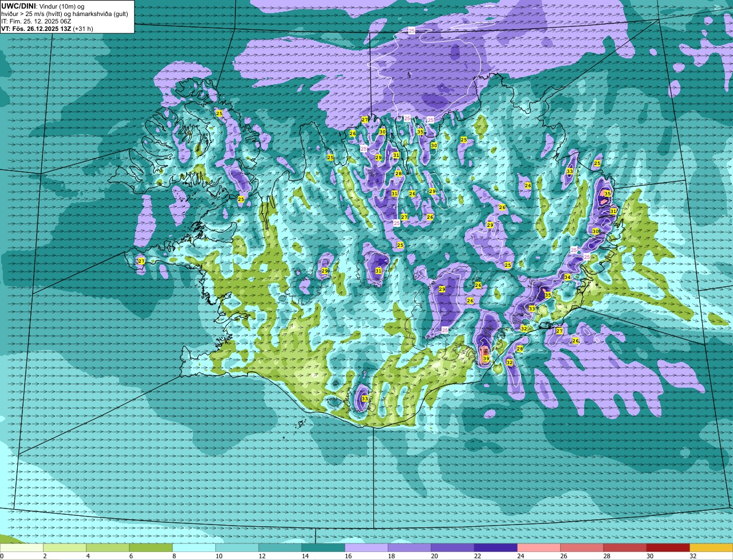The image size is (733, 560).
Task: Click the 2–4 m/s colorbar segment
Action: [x=65, y=547]
